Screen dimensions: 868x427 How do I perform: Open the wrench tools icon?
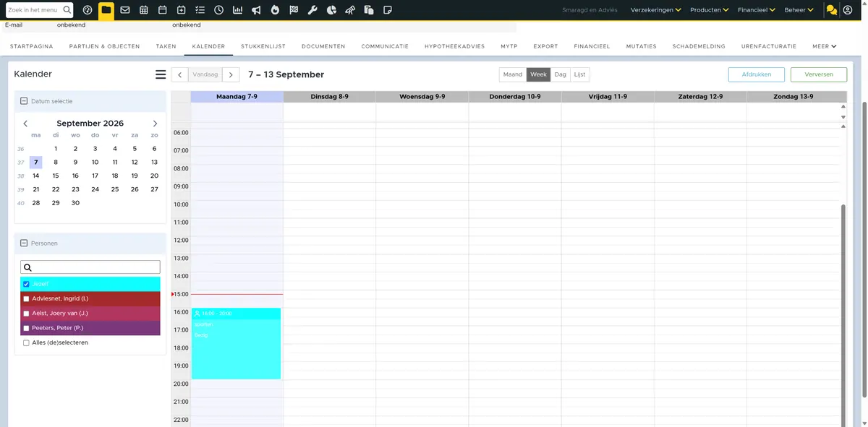312,10
